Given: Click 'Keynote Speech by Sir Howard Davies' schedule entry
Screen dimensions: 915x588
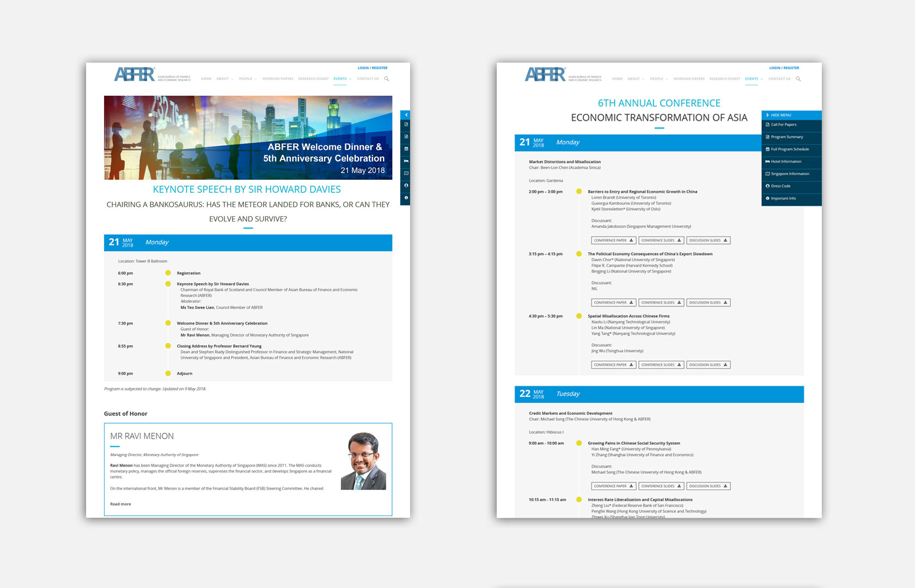Looking at the screenshot, I should point(213,284).
